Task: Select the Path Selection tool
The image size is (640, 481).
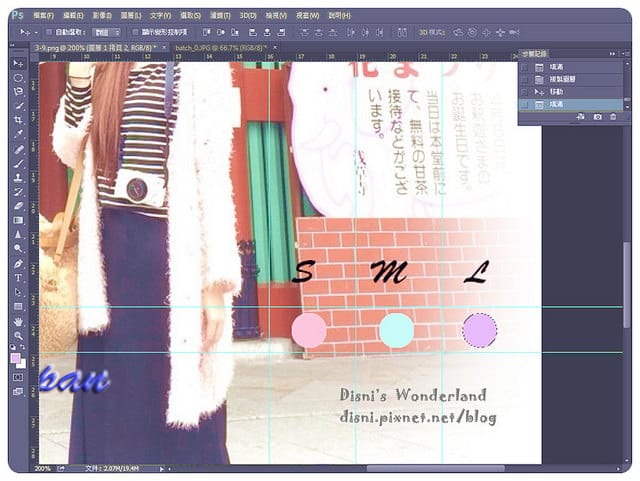Action: click(18, 292)
